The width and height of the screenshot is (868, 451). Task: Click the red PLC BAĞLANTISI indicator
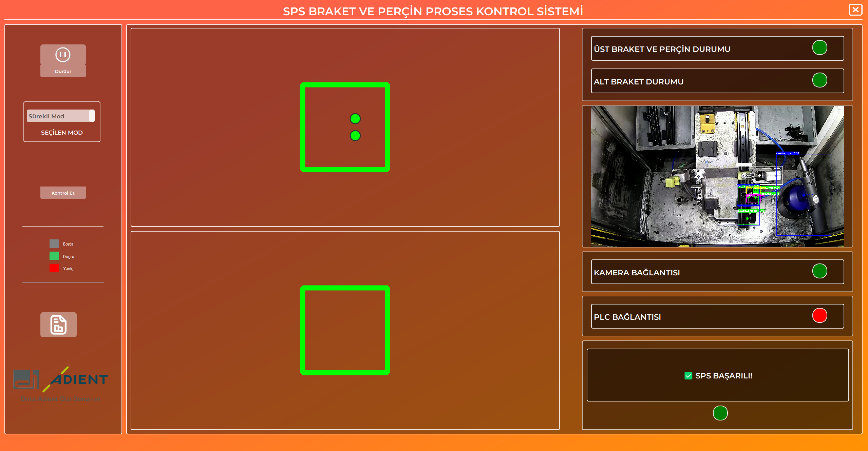(x=819, y=316)
